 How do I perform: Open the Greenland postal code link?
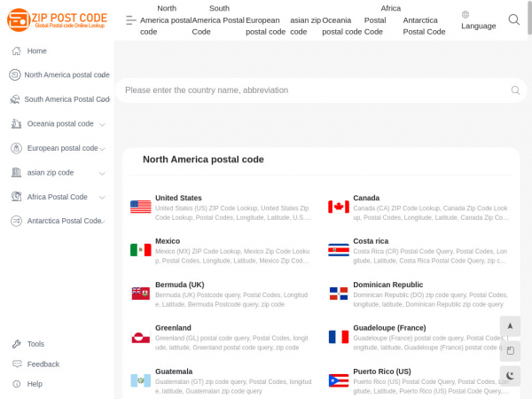click(173, 328)
